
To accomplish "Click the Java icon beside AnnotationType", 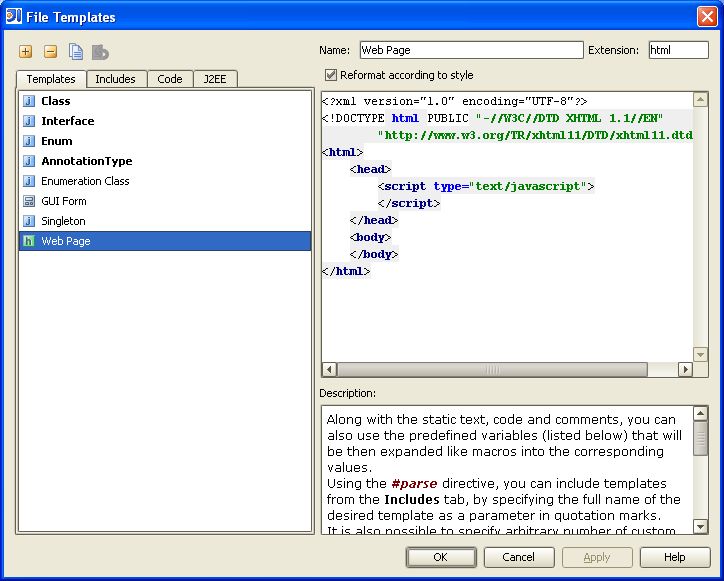I will coord(29,161).
